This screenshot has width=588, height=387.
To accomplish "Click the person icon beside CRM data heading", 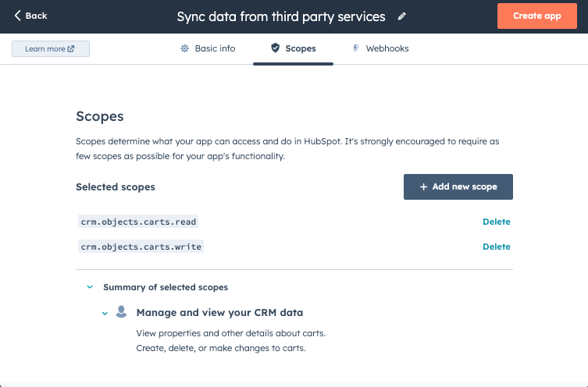I will click(x=121, y=312).
